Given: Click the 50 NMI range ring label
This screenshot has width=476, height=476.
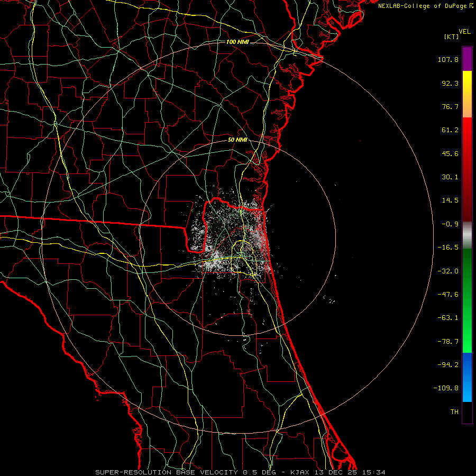Looking at the screenshot, I should click(237, 140).
